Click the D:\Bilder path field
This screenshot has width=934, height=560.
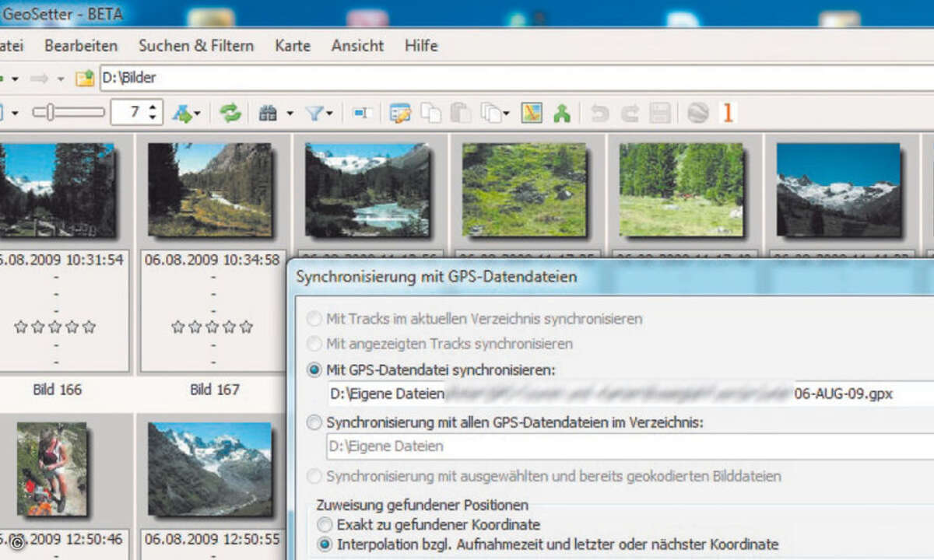517,78
